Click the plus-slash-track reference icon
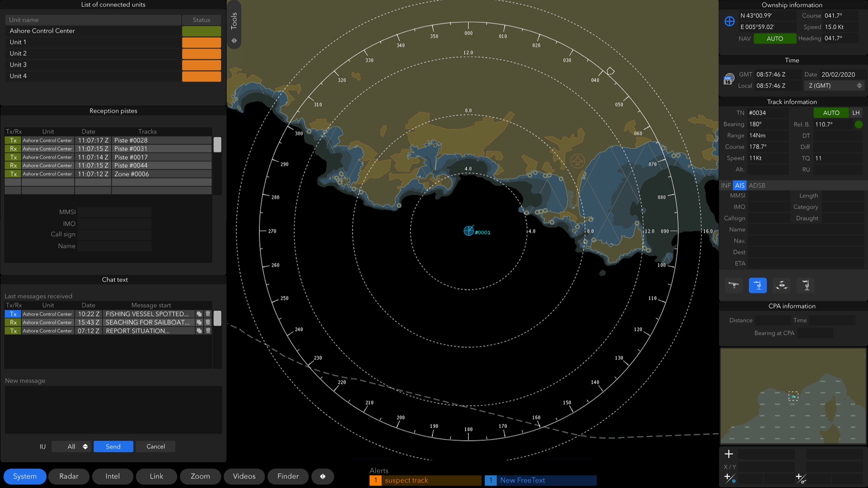The image size is (868, 488). [x=801, y=478]
